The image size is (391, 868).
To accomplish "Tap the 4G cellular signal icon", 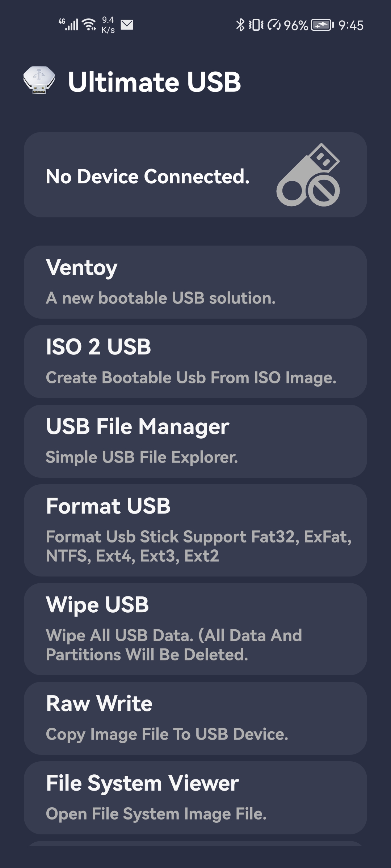I will (68, 24).
